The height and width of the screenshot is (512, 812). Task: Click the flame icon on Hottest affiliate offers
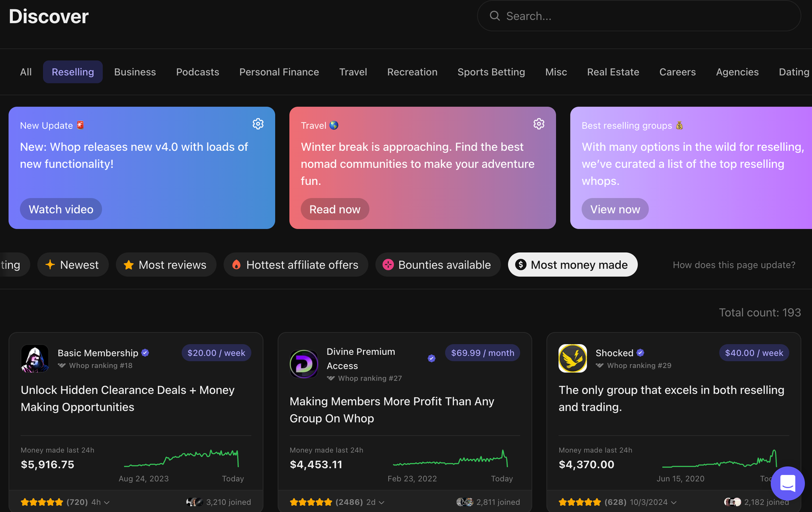236,264
